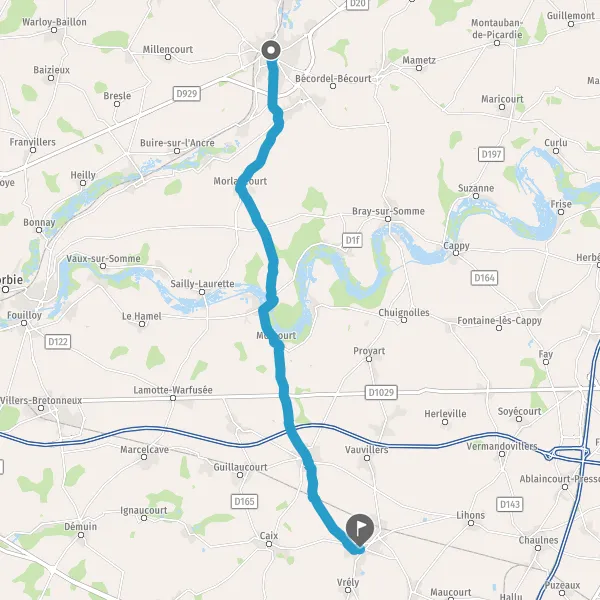Select the Sailly-Laurette village label
Viewport: 600px width, 600px height.
202,284
